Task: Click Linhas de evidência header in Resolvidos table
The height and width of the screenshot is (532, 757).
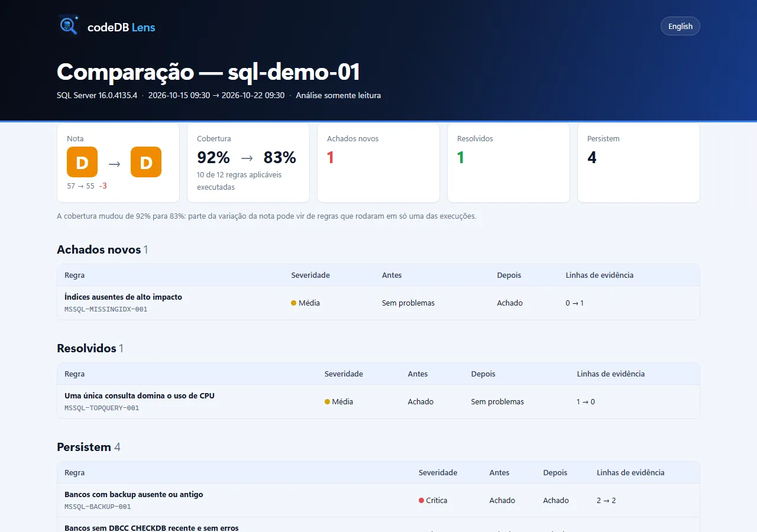Action: click(611, 374)
